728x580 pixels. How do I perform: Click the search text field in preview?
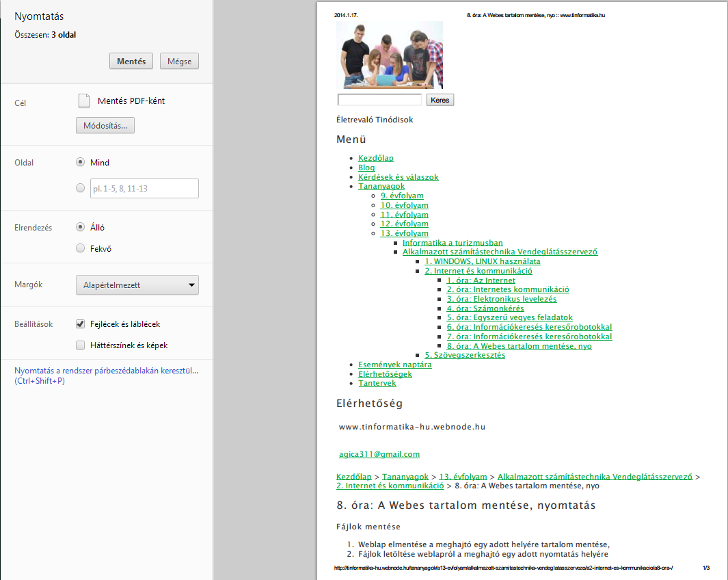tap(379, 100)
